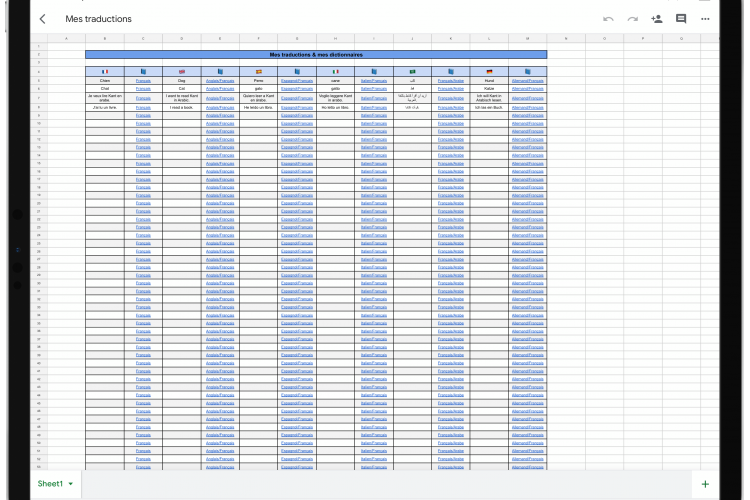Select the Saudi flag header cell
Image resolution: width=750 pixels, height=500 pixels.
(x=412, y=71)
